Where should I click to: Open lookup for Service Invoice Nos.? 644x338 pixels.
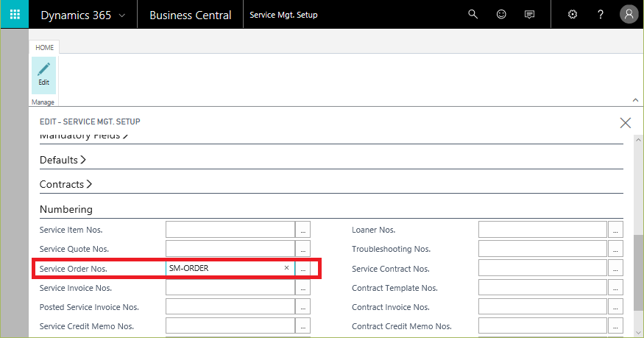pos(302,287)
